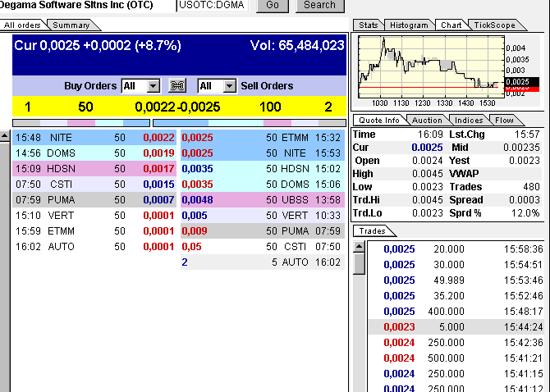This screenshot has height=392, width=550.
Task: Click the intraday price chart
Action: [x=432, y=67]
